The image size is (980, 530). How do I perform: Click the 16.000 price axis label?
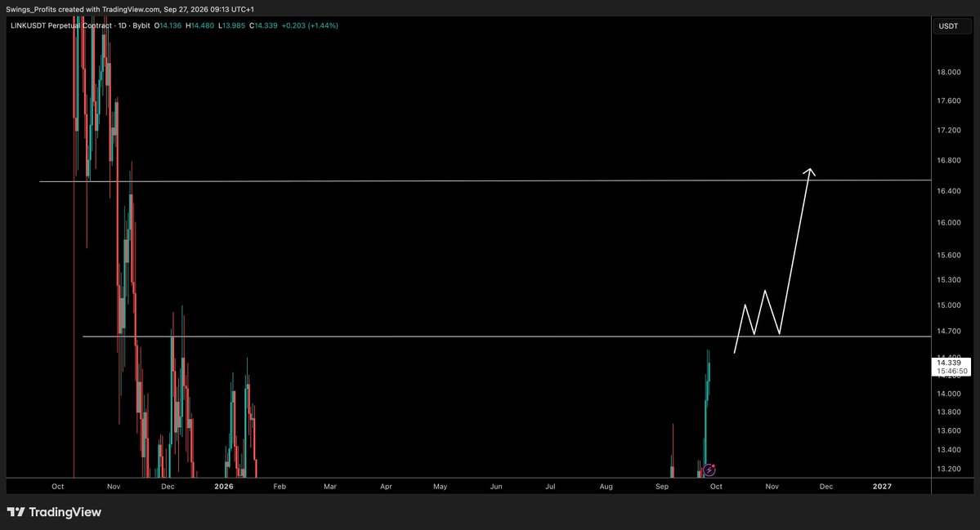point(949,223)
